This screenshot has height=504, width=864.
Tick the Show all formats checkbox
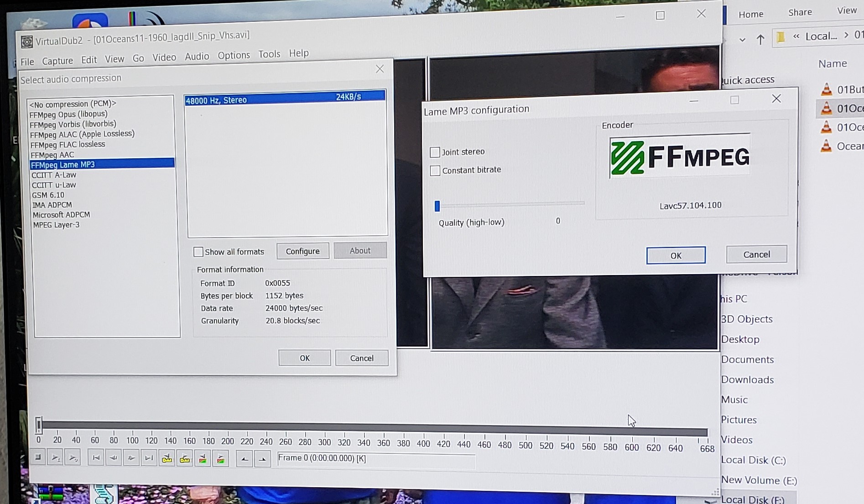coord(198,252)
